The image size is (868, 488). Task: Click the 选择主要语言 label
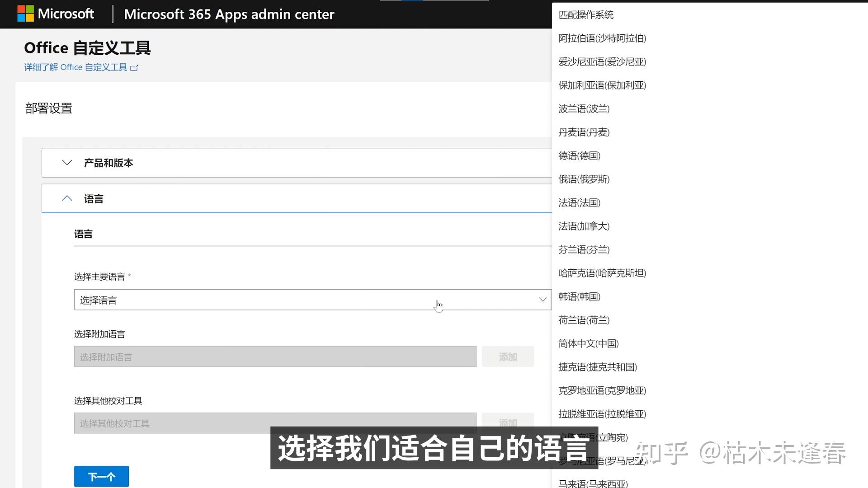click(x=99, y=277)
